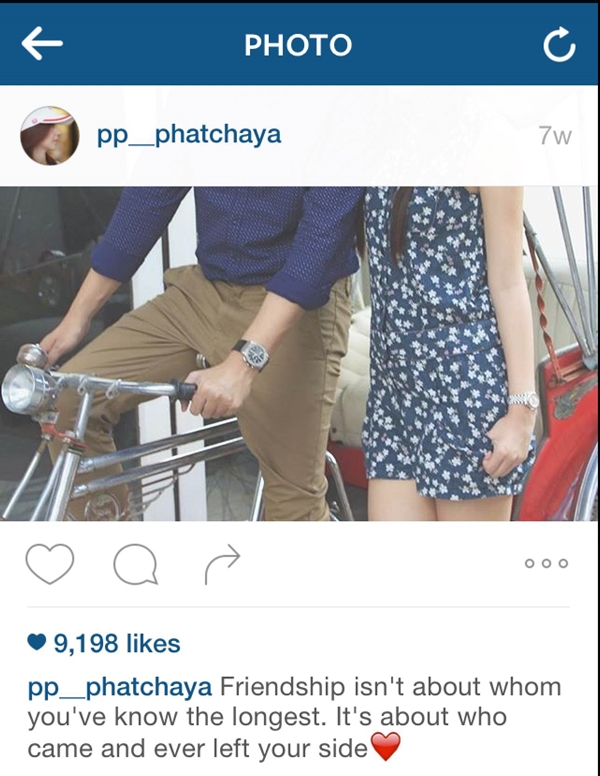Refresh the photo with the reload icon

pyautogui.click(x=559, y=44)
